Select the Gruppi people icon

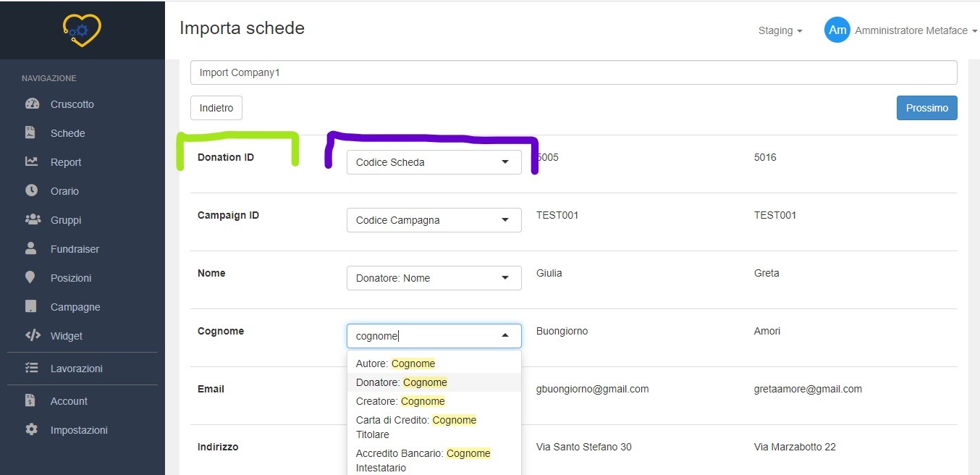pyautogui.click(x=33, y=219)
